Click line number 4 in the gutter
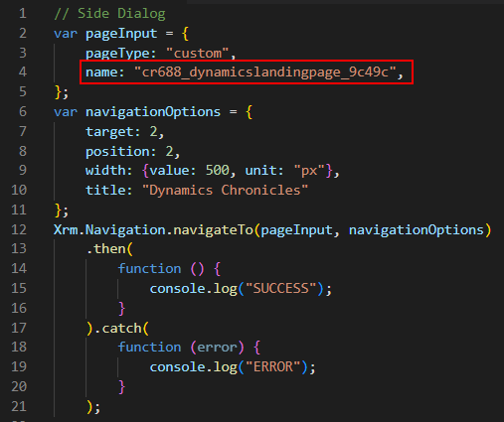This screenshot has width=504, height=422. pyautogui.click(x=23, y=72)
